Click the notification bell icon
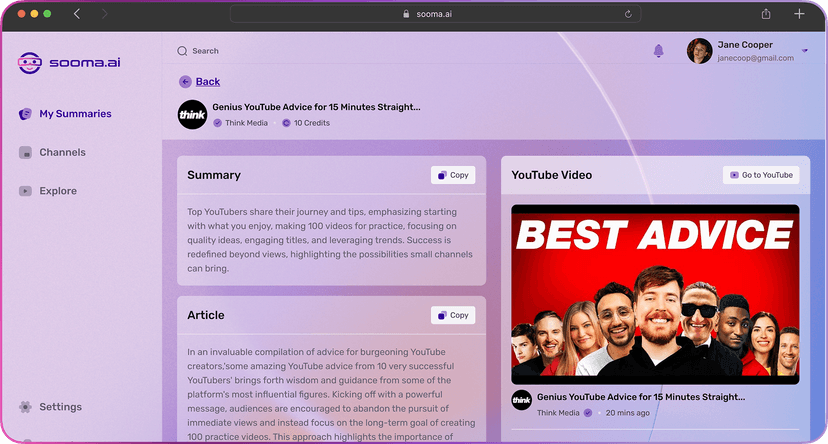This screenshot has height=444, width=828. click(x=658, y=51)
